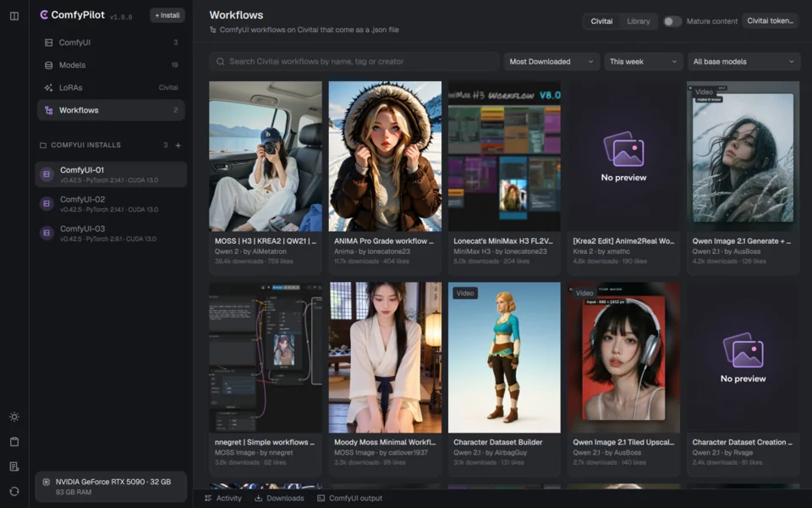Click the Video badge on Qwen Image 2.1 Tiled Upscal card
The image size is (812, 508).
pyautogui.click(x=584, y=294)
